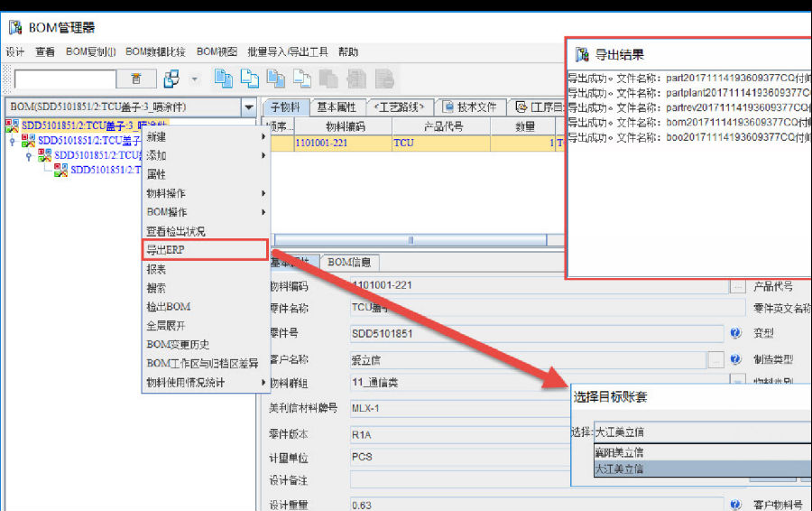
Task: Click the help icon next to 零件号 field
Action: 735,332
